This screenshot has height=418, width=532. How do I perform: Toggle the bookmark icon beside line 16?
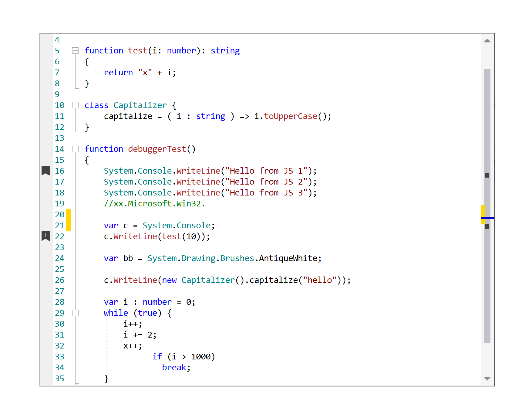(x=45, y=171)
